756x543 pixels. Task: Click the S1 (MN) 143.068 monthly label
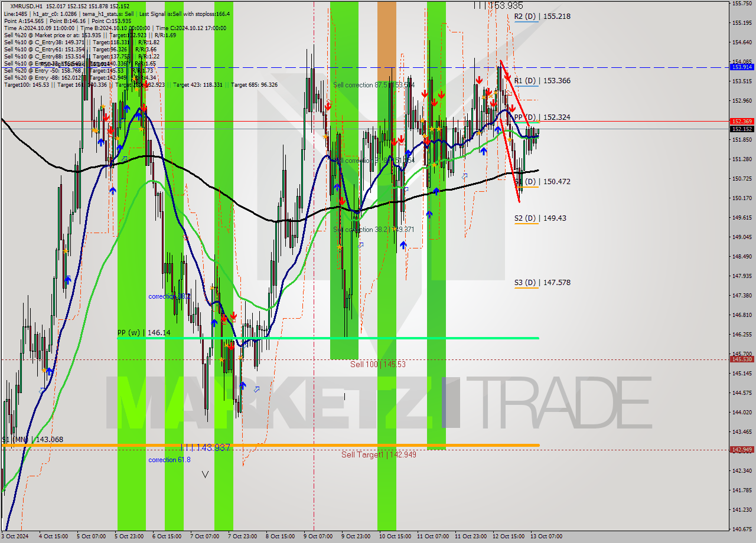32,440
